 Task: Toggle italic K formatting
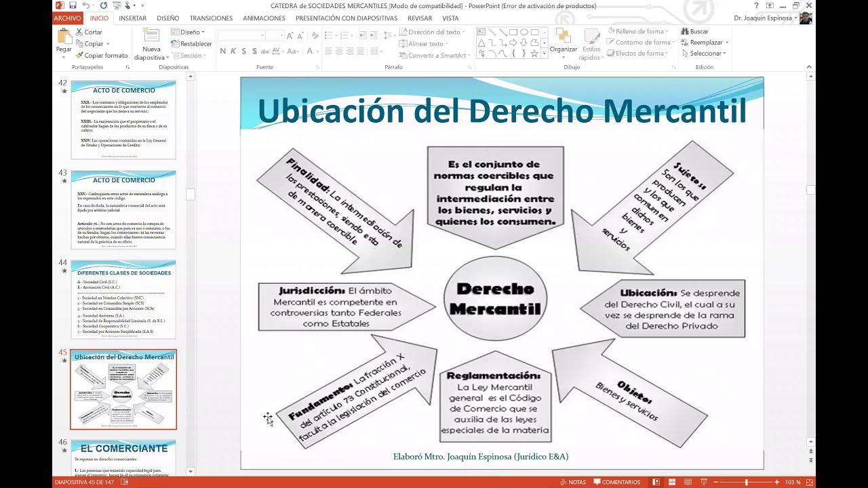pyautogui.click(x=233, y=51)
